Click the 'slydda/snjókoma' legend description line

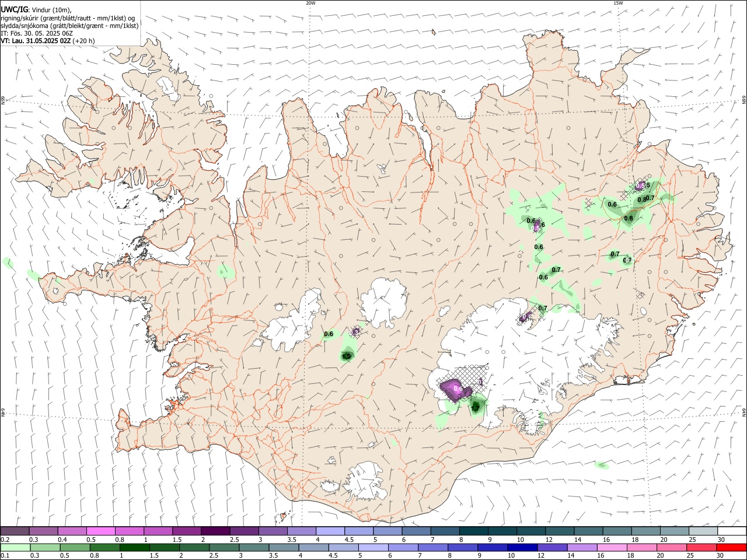point(69,26)
